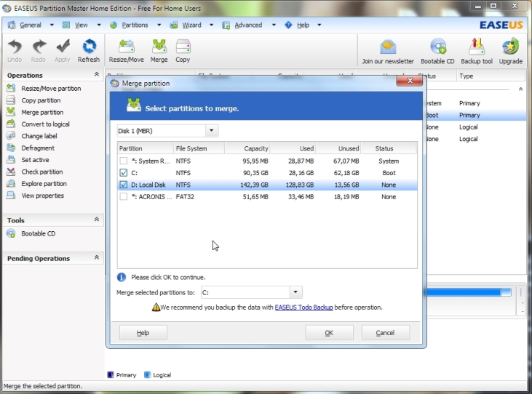Click the Help button in dialog
The height and width of the screenshot is (394, 532).
pyautogui.click(x=143, y=333)
